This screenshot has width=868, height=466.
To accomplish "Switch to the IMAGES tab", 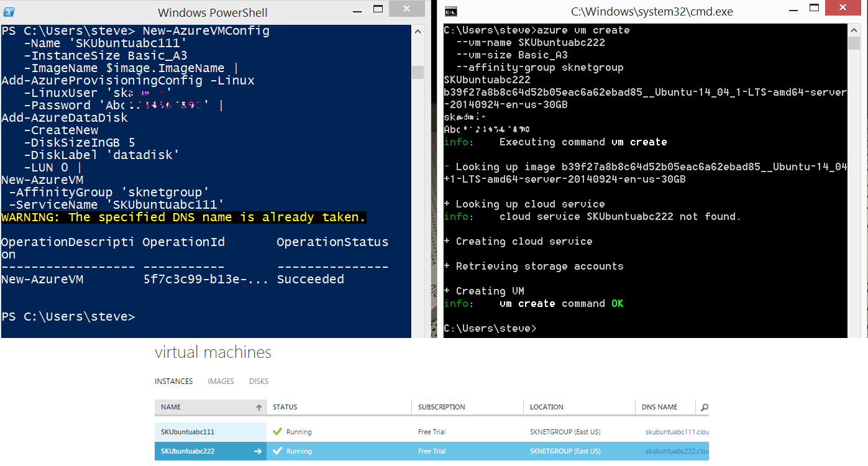I will point(221,381).
